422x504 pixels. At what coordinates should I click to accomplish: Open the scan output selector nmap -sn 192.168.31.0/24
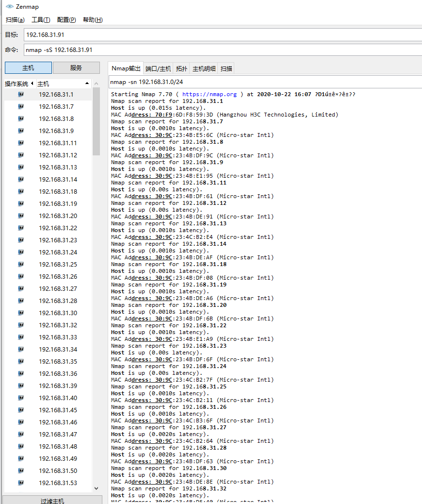tap(265, 82)
